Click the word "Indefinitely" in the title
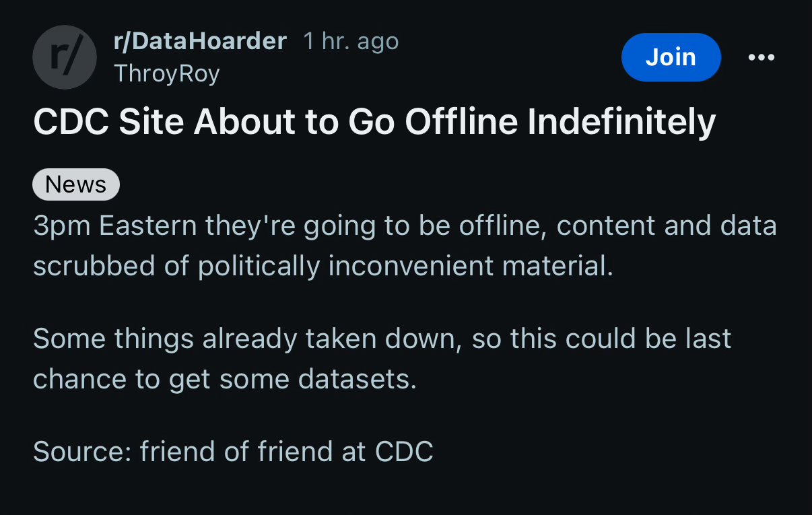 click(621, 122)
